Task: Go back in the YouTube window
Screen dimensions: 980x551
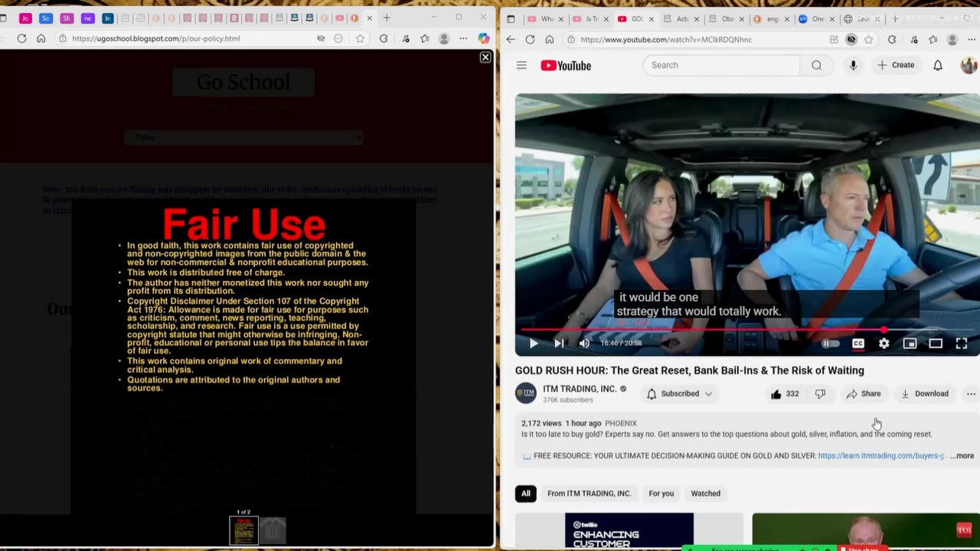Action: coord(511,39)
